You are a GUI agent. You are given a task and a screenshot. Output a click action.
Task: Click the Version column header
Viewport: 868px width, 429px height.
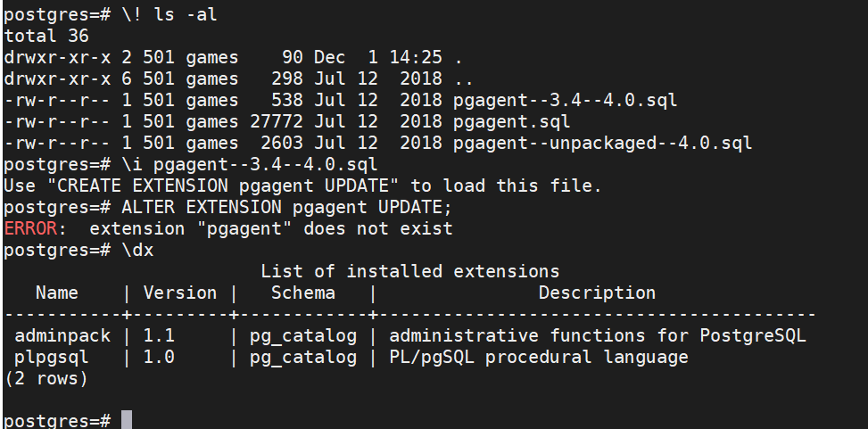180,293
